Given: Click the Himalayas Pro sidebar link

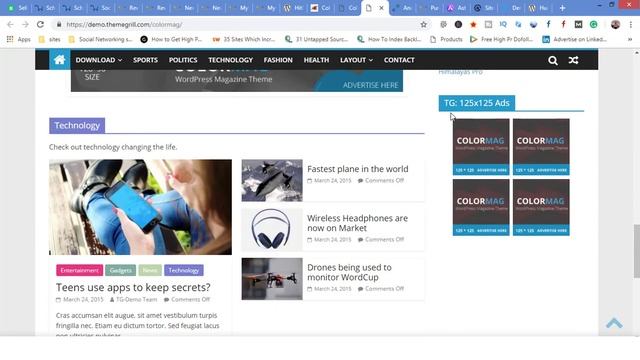Looking at the screenshot, I should (460, 72).
